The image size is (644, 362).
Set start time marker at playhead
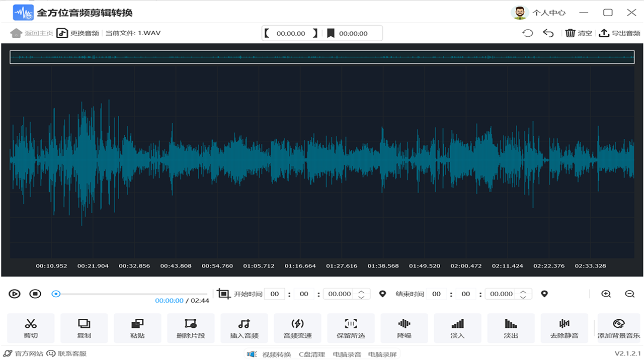pyautogui.click(x=382, y=294)
